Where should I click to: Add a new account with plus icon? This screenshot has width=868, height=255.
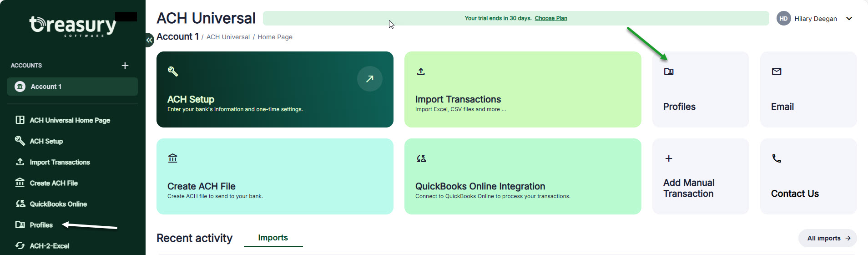125,66
